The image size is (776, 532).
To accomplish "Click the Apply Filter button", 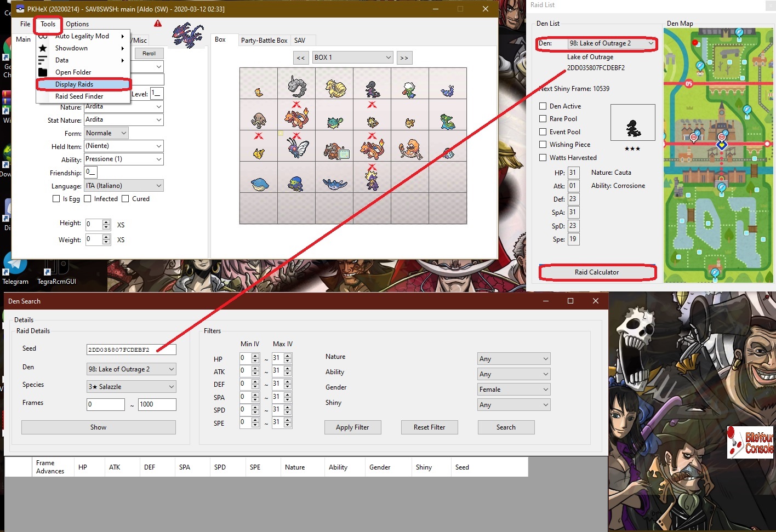I will click(352, 427).
